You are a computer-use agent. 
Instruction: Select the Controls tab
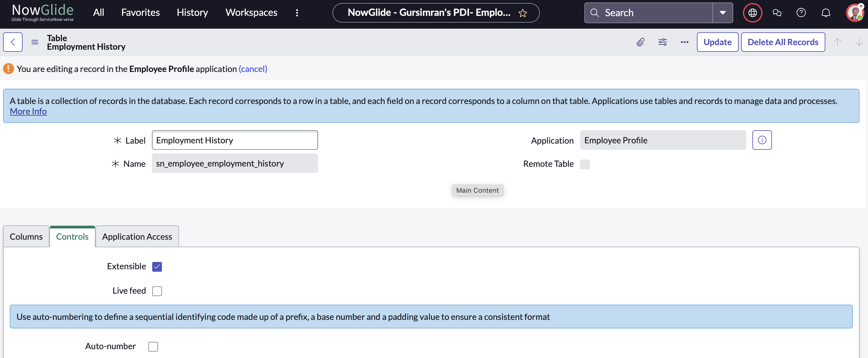tap(72, 236)
